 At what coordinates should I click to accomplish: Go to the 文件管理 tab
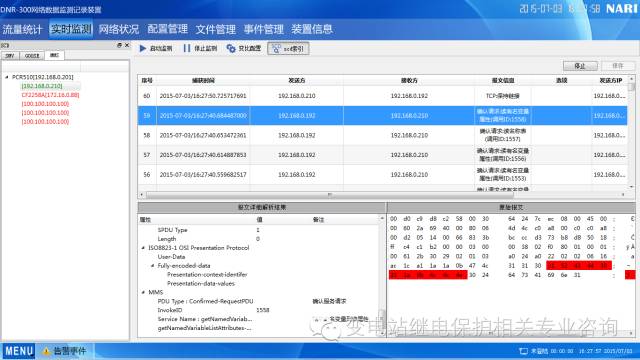[216, 29]
